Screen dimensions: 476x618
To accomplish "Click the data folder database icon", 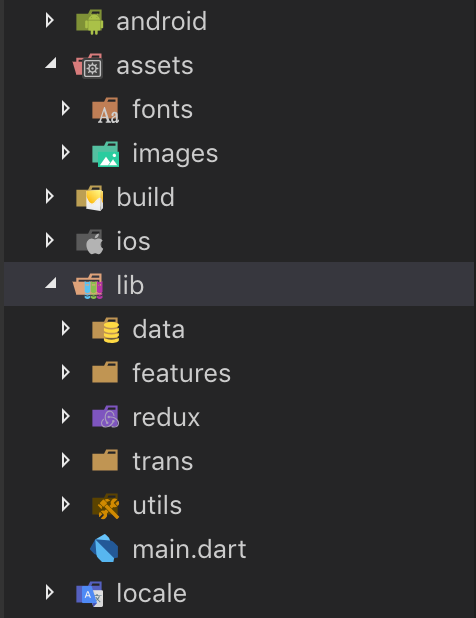I will pos(105,330).
